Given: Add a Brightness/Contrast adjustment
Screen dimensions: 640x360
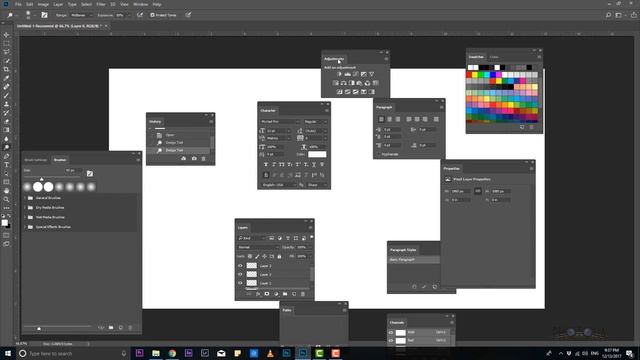Looking at the screenshot, I should click(x=339, y=74).
